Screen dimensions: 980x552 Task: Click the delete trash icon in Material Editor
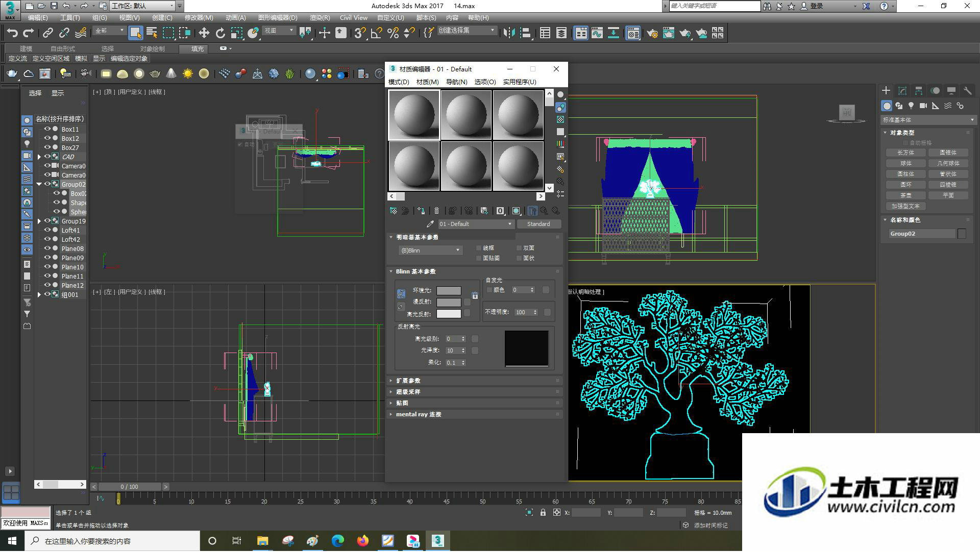click(436, 211)
